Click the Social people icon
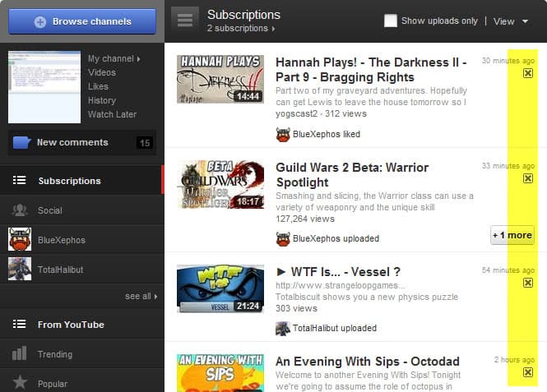 click(x=20, y=210)
